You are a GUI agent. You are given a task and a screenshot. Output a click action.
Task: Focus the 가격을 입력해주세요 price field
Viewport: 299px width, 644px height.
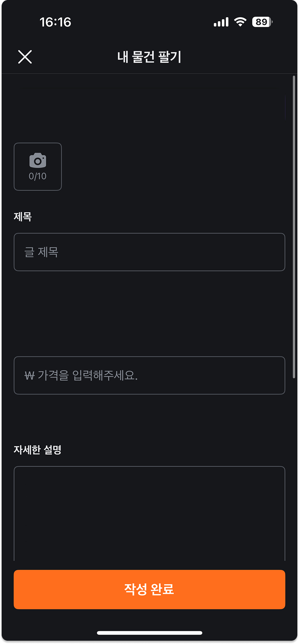pos(149,375)
